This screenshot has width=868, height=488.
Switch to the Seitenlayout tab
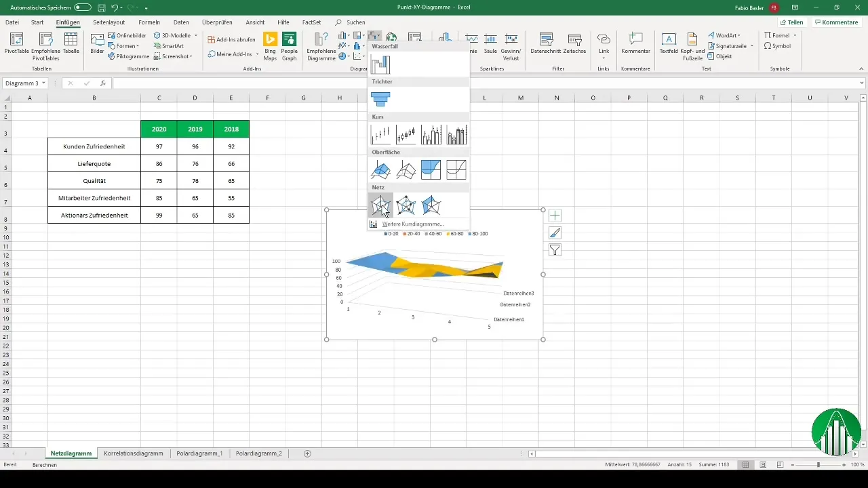[108, 22]
